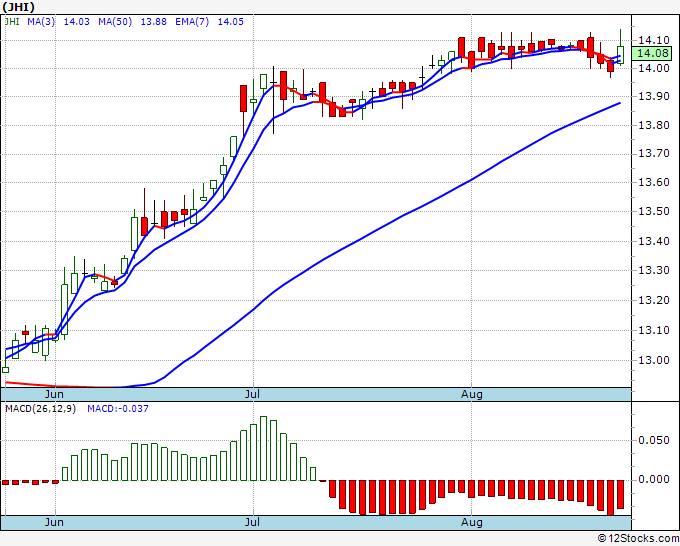Click the 14.05 EMA(7) value
680x546 pixels.
tap(231, 21)
